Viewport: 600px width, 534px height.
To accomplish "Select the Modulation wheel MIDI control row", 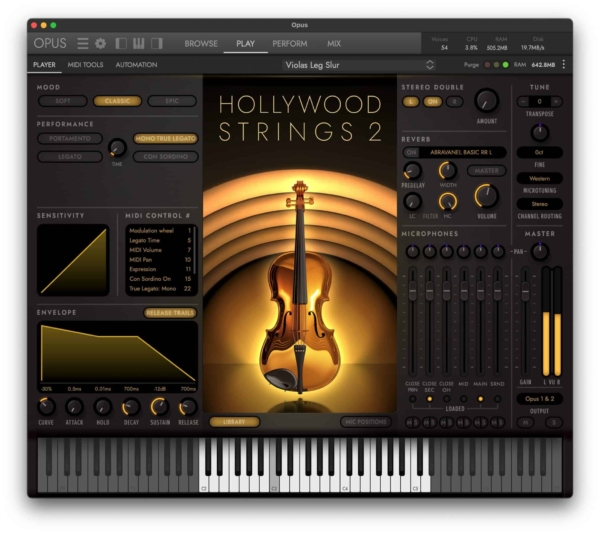I will [x=160, y=231].
